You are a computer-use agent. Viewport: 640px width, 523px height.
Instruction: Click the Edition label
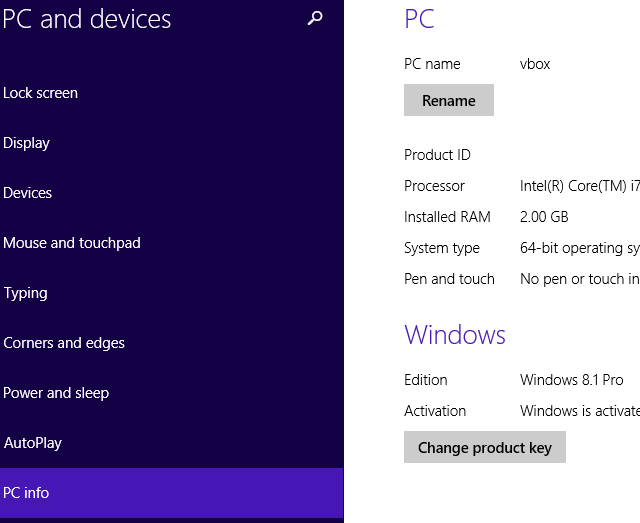[426, 380]
